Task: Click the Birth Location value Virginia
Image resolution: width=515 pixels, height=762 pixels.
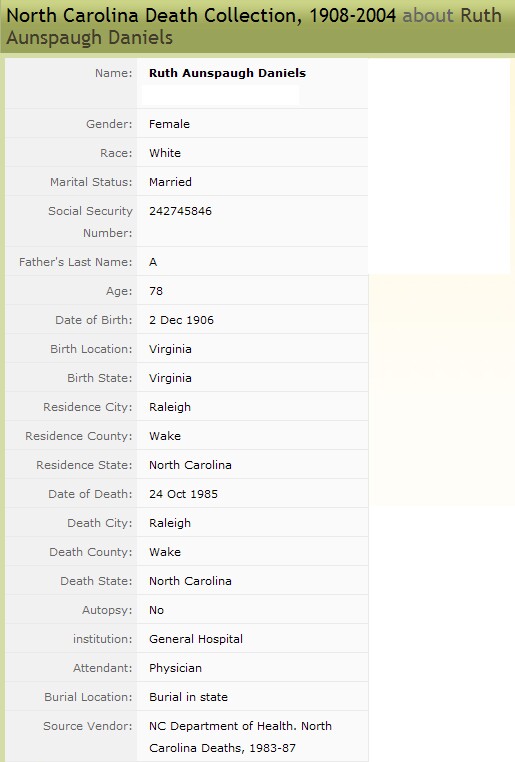Action: point(170,349)
